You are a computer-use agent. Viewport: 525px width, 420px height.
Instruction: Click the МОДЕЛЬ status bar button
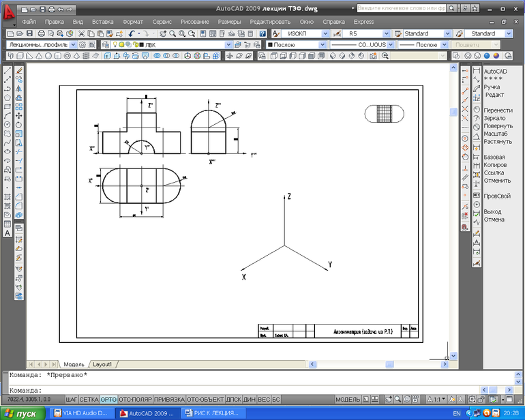click(x=348, y=399)
